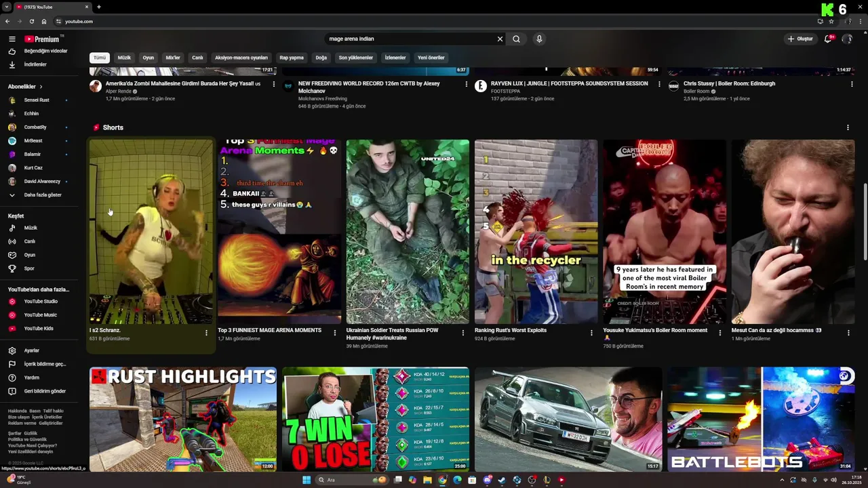868x488 pixels.
Task: Open options for Mesut Can short
Action: [848, 333]
